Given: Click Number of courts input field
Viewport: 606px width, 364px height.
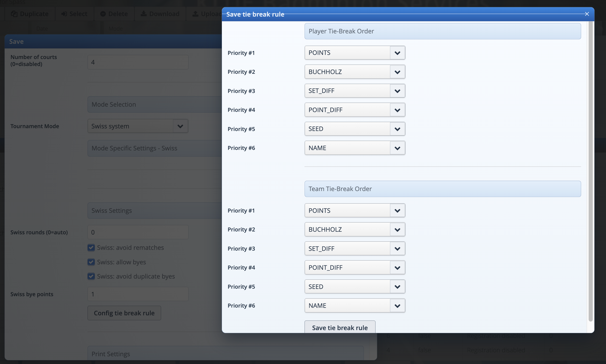Looking at the screenshot, I should click(138, 62).
